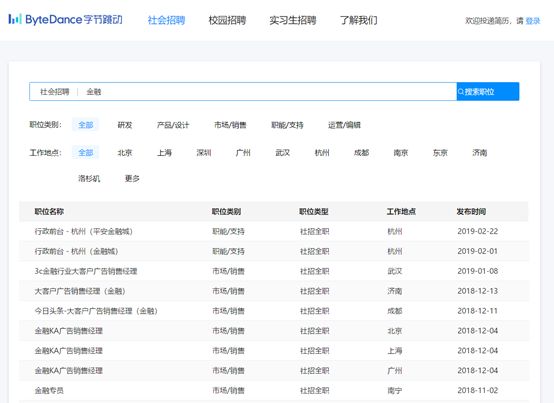
Task: Filter location by 南京
Action: (401, 153)
